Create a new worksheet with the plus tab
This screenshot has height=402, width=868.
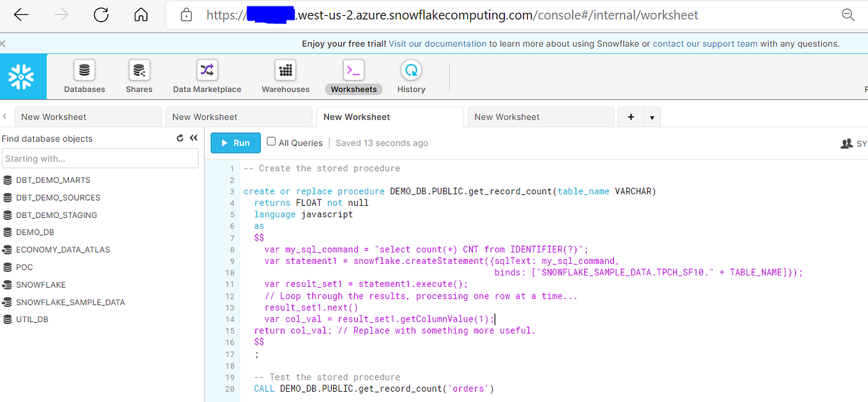pos(630,117)
